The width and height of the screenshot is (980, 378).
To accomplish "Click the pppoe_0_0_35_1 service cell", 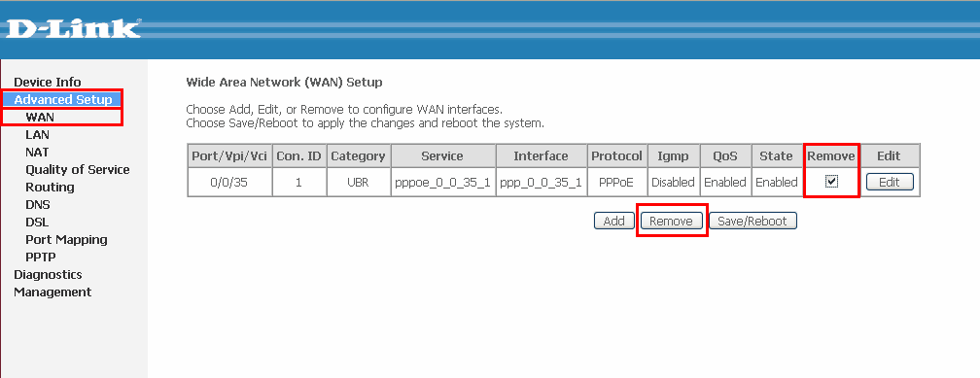I will [442, 183].
